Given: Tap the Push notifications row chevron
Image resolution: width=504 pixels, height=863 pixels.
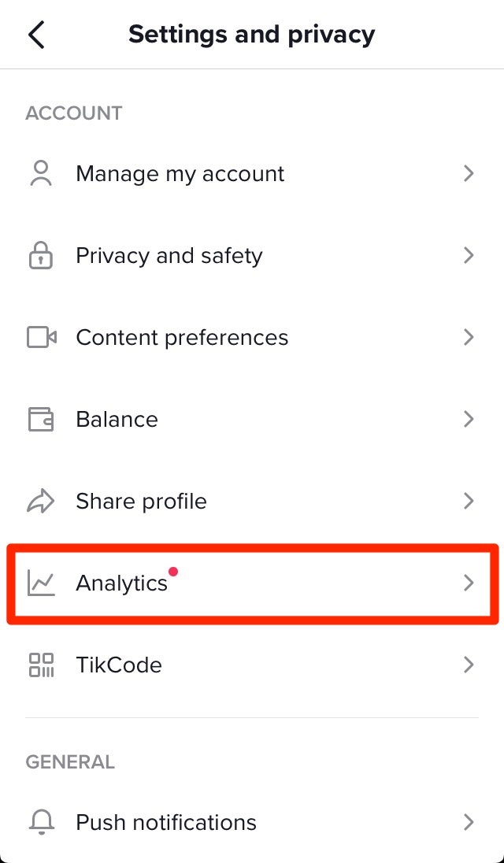Looking at the screenshot, I should tap(469, 822).
